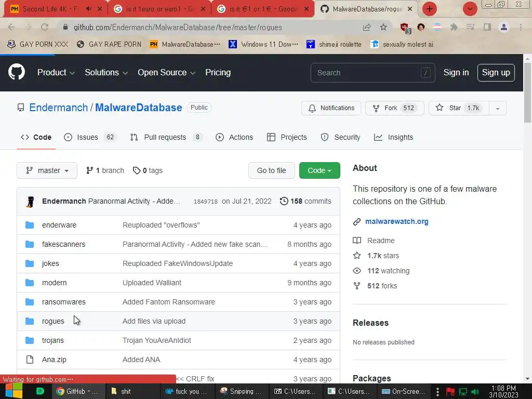Toggle side panel icon in toolbar

click(487, 27)
